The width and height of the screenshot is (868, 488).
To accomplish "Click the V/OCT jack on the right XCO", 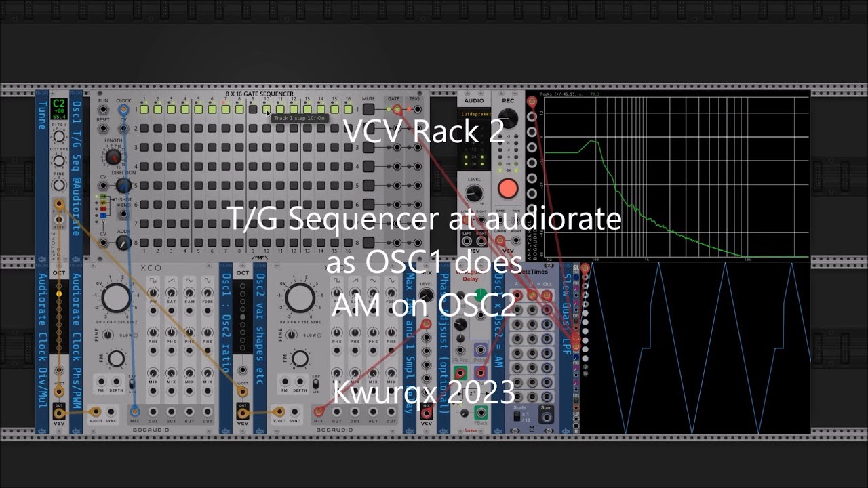I will (x=279, y=411).
